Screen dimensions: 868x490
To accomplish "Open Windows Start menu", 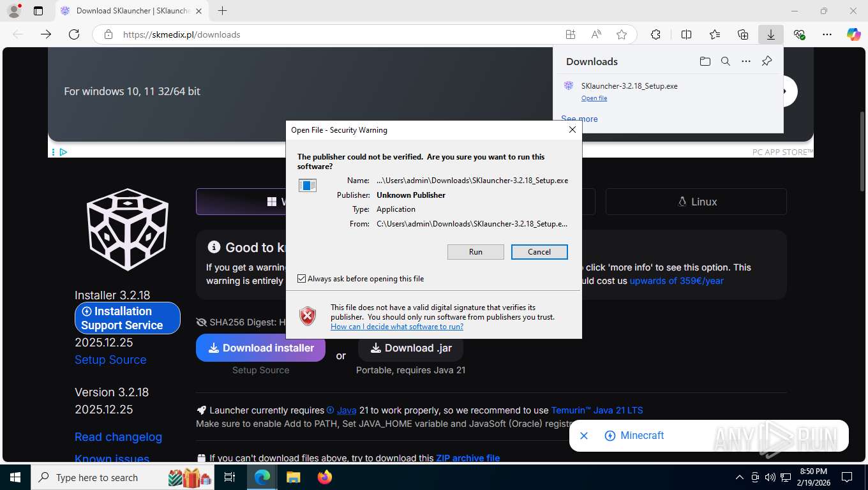I will 15,477.
